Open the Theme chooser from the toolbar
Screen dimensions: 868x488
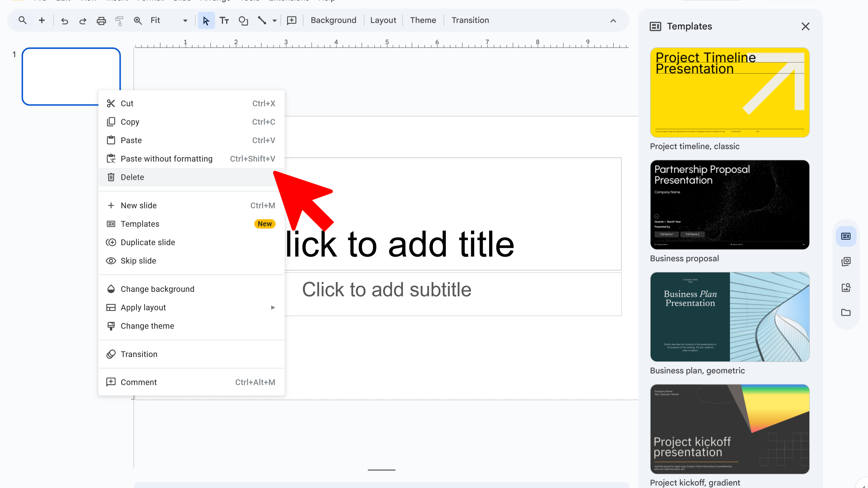pos(423,20)
